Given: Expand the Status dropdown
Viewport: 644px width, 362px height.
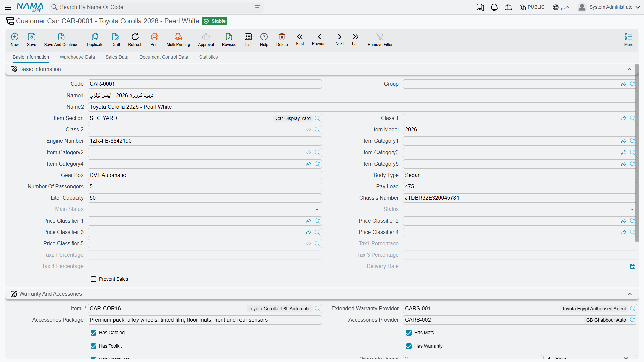Looking at the screenshot, I should pyautogui.click(x=632, y=209).
